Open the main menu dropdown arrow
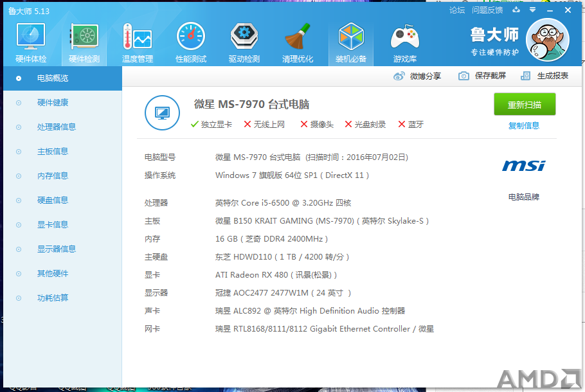 pyautogui.click(x=533, y=10)
